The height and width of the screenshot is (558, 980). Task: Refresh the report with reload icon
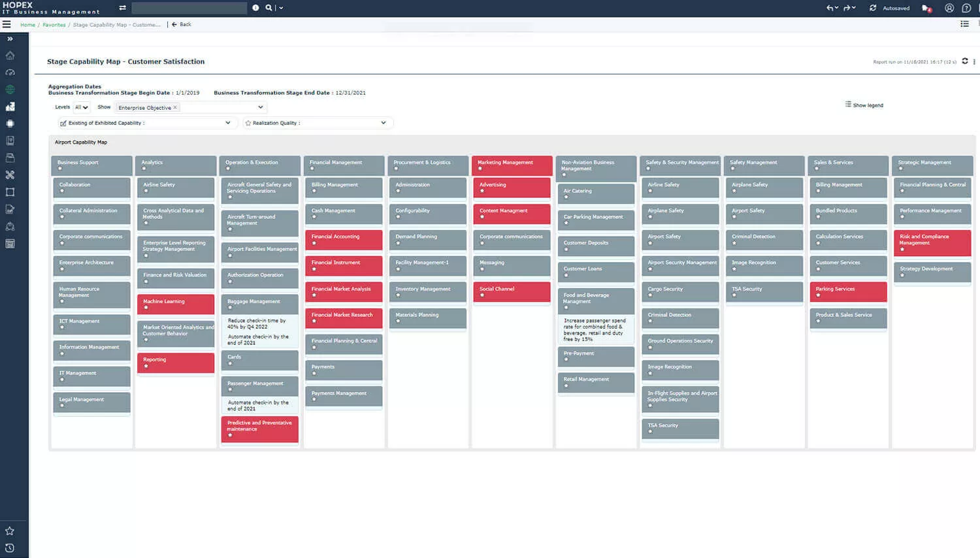965,61
